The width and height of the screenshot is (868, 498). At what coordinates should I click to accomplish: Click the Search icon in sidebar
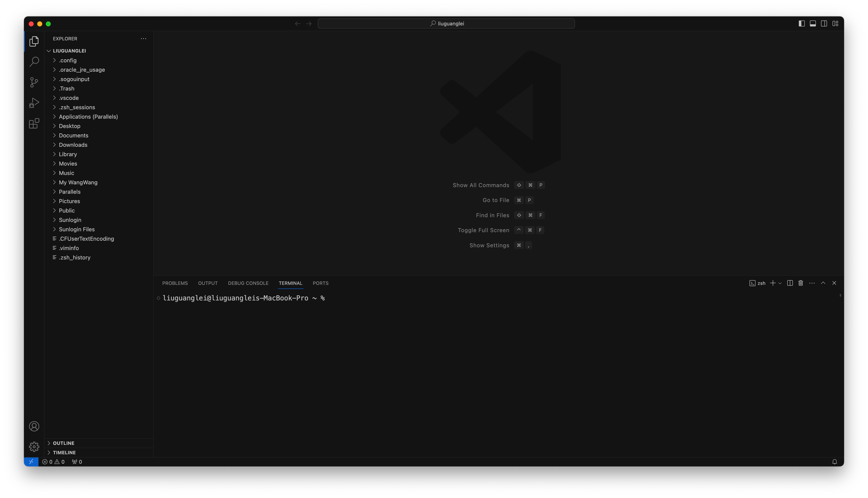[34, 61]
